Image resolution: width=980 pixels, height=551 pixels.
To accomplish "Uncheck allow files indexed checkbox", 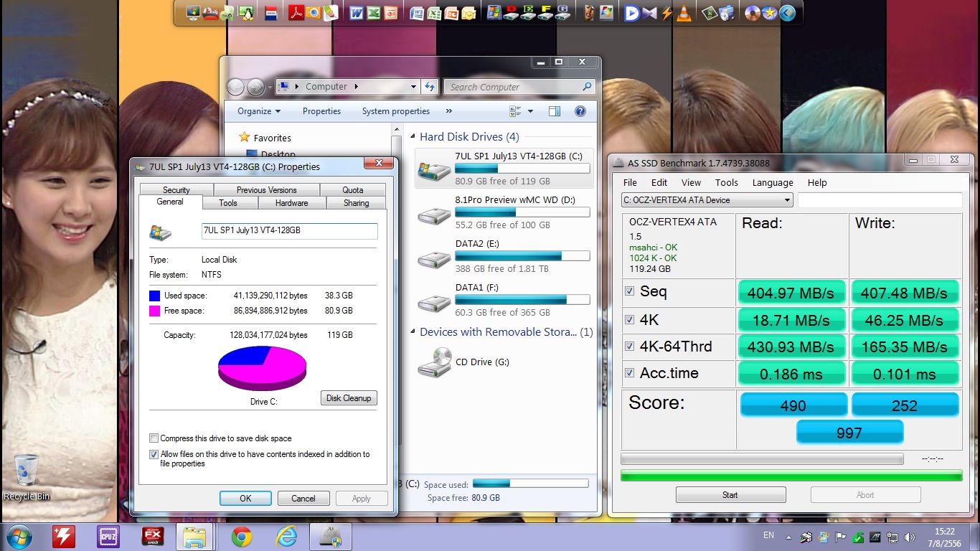I will (x=154, y=454).
